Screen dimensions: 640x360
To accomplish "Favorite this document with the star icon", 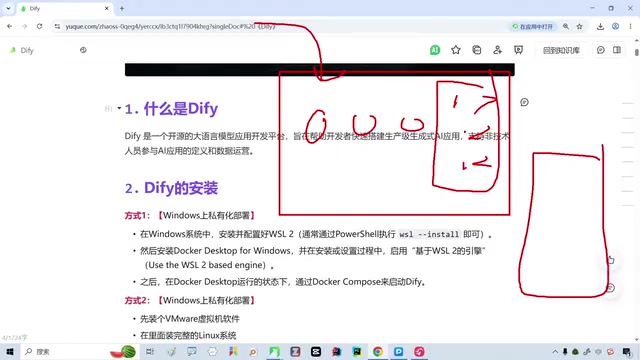I will pos(456,50).
